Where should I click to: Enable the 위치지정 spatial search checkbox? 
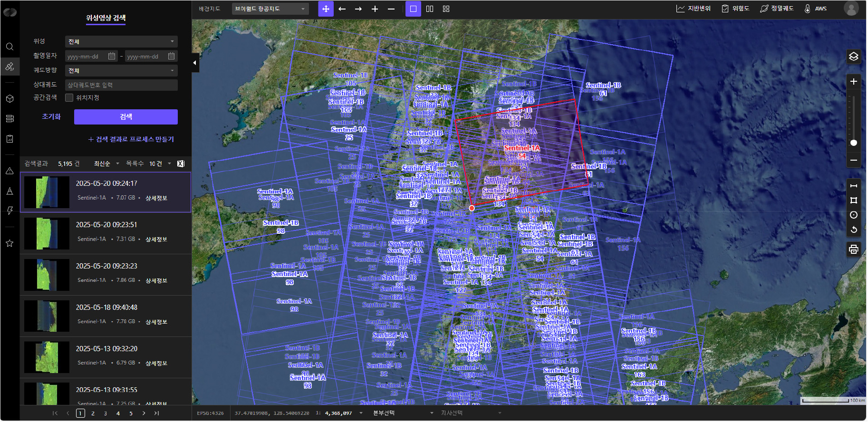coord(69,98)
